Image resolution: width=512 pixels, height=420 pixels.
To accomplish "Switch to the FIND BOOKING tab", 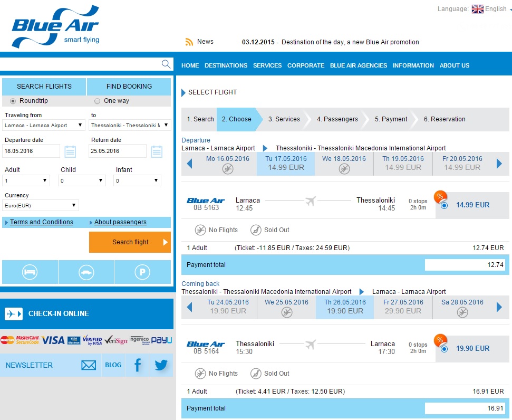I will pyautogui.click(x=129, y=87).
